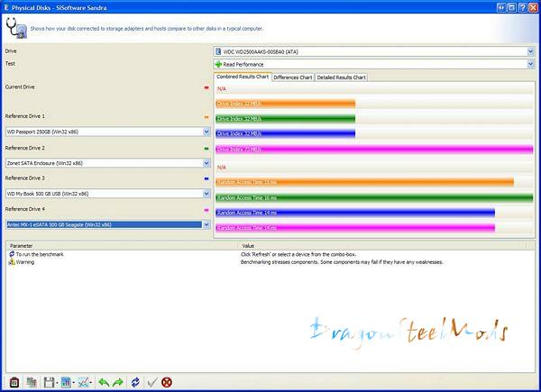
Task: Click the green Forward arrow icon
Action: pyautogui.click(x=116, y=383)
